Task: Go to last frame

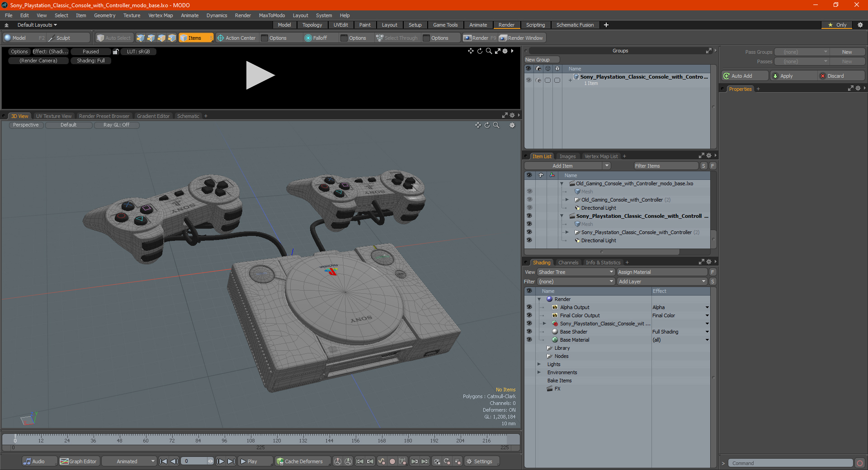Action: 231,461
